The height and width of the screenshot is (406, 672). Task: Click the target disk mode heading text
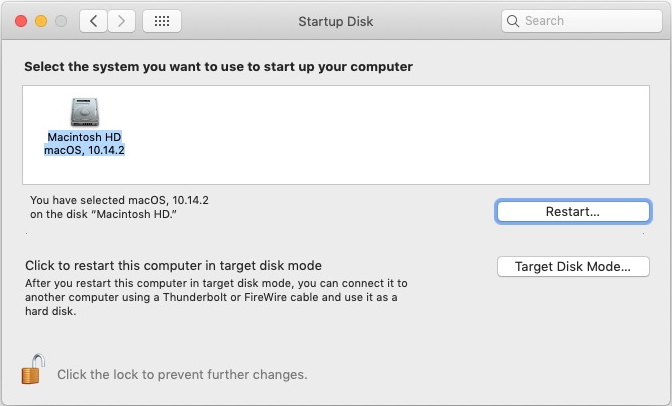[174, 266]
